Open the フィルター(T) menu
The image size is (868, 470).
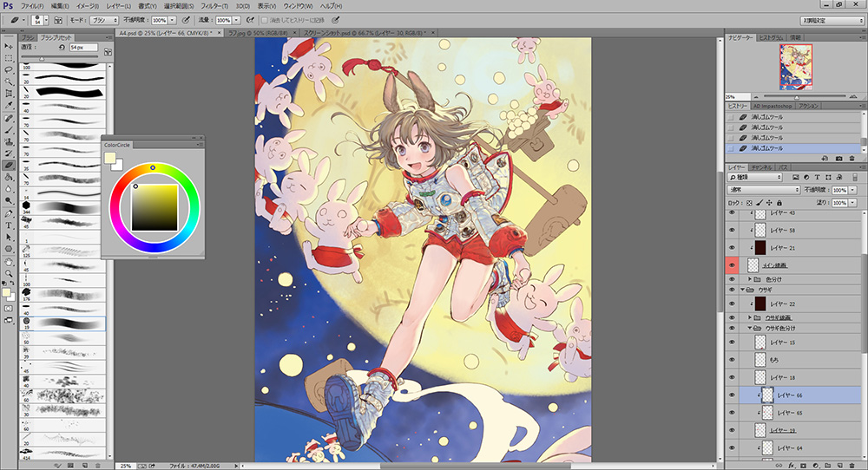[214, 6]
